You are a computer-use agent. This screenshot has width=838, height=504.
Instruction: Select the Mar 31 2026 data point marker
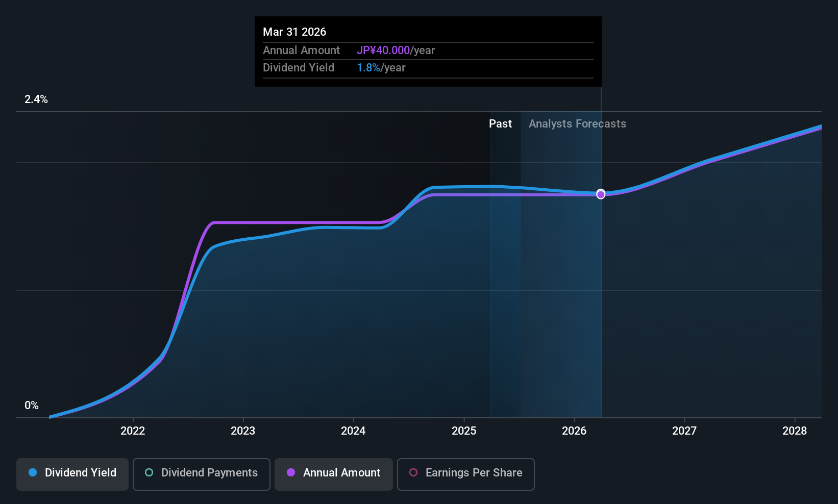click(x=601, y=194)
